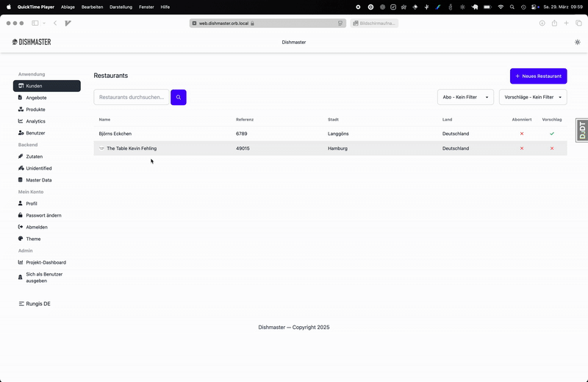The width and height of the screenshot is (588, 382).
Task: Open the Darstellung menu in menu bar
Action: coord(121,7)
